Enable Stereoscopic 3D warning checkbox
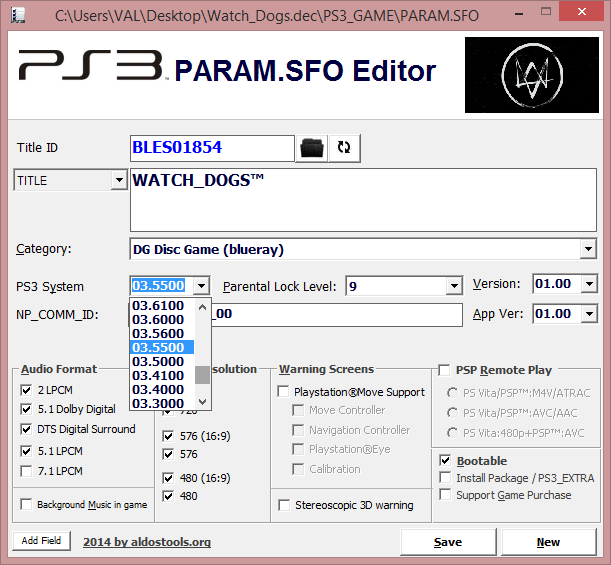This screenshot has height=565, width=611. tap(284, 505)
